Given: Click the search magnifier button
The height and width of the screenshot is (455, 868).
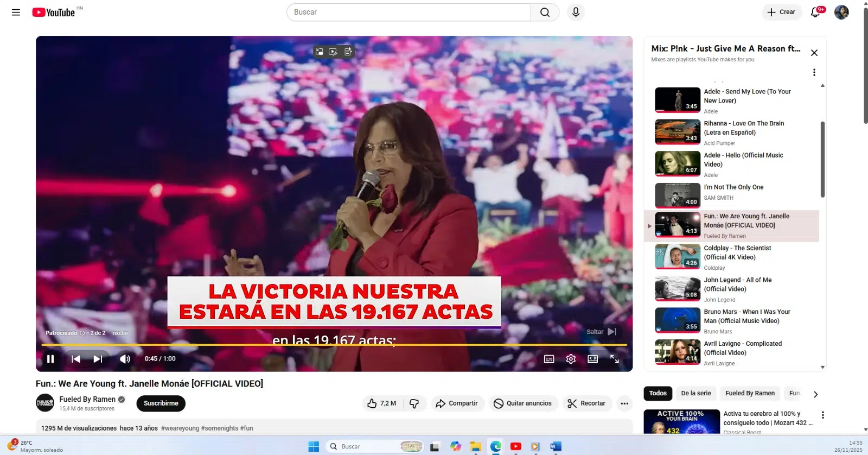Looking at the screenshot, I should (x=545, y=12).
